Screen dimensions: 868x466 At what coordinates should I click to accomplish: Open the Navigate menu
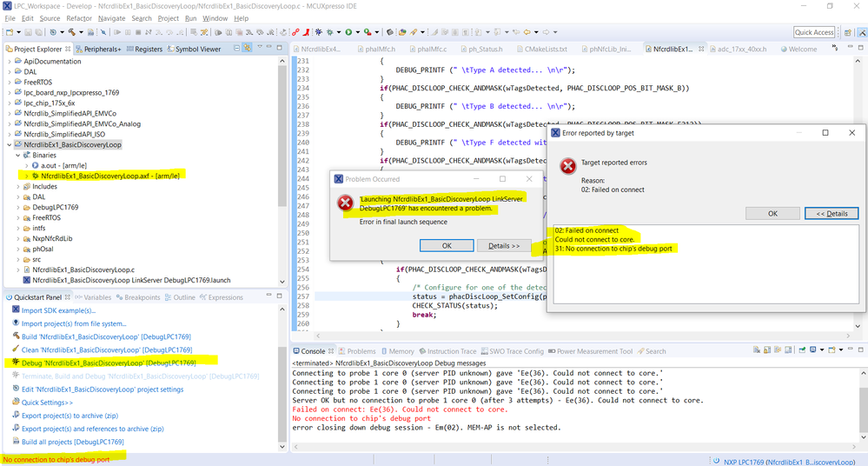(112, 18)
